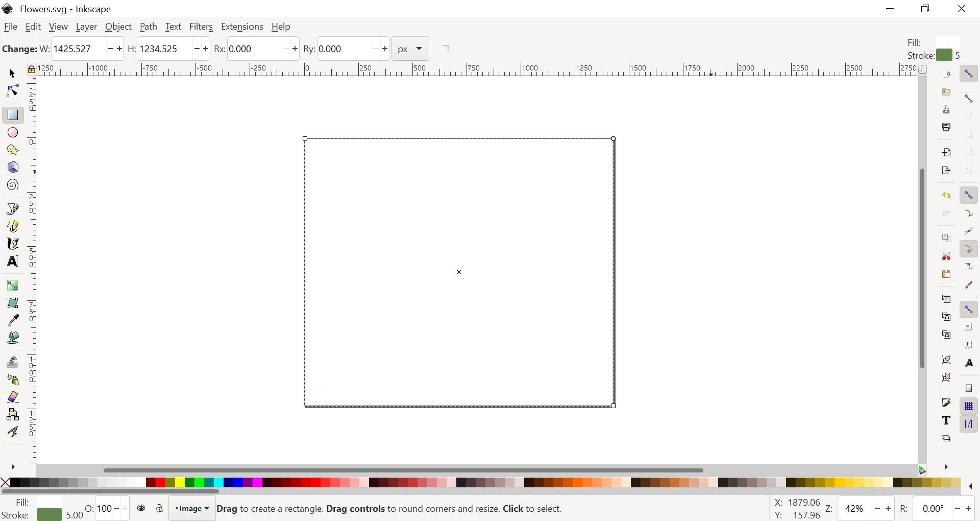
Task: Open the units dropdown showing px
Action: coord(409,49)
